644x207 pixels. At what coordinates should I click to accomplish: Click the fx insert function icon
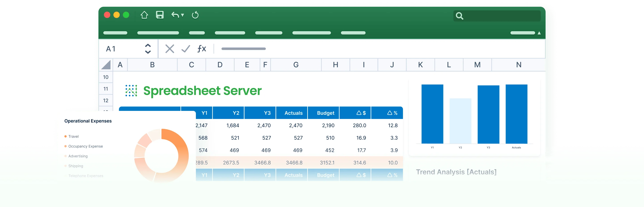(x=201, y=49)
